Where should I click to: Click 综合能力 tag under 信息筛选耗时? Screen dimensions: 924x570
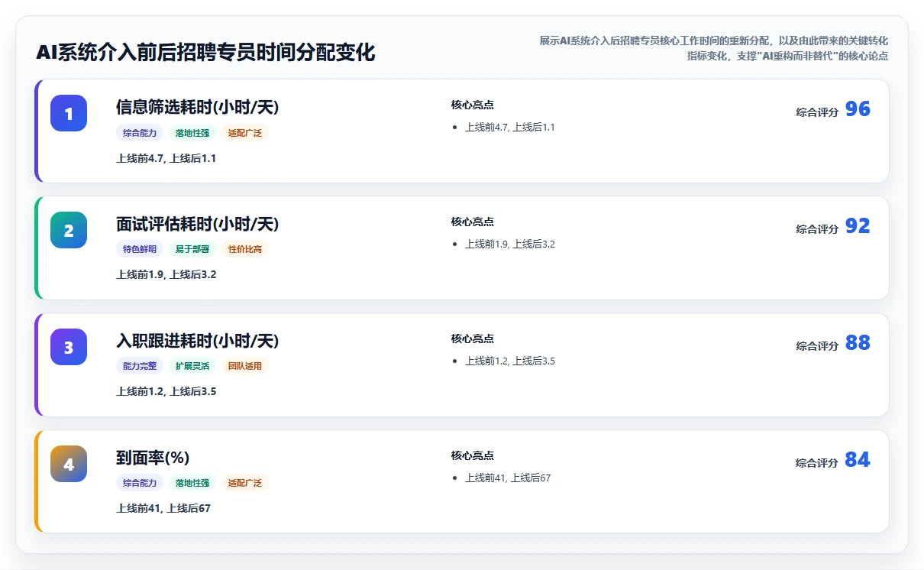pyautogui.click(x=140, y=133)
